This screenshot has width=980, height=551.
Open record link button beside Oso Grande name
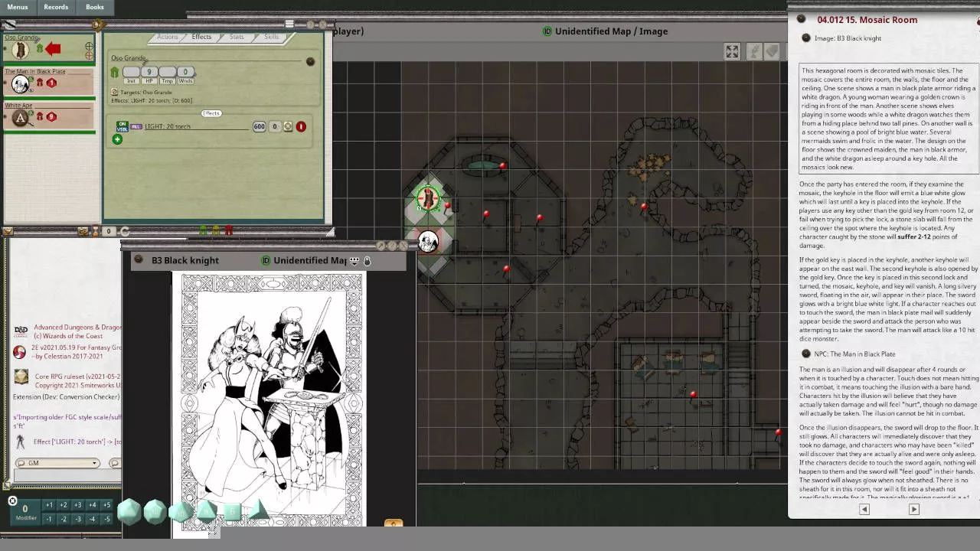click(x=310, y=61)
